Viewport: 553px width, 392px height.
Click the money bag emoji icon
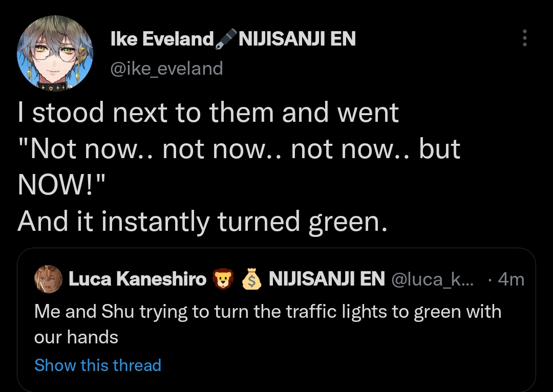tap(250, 279)
